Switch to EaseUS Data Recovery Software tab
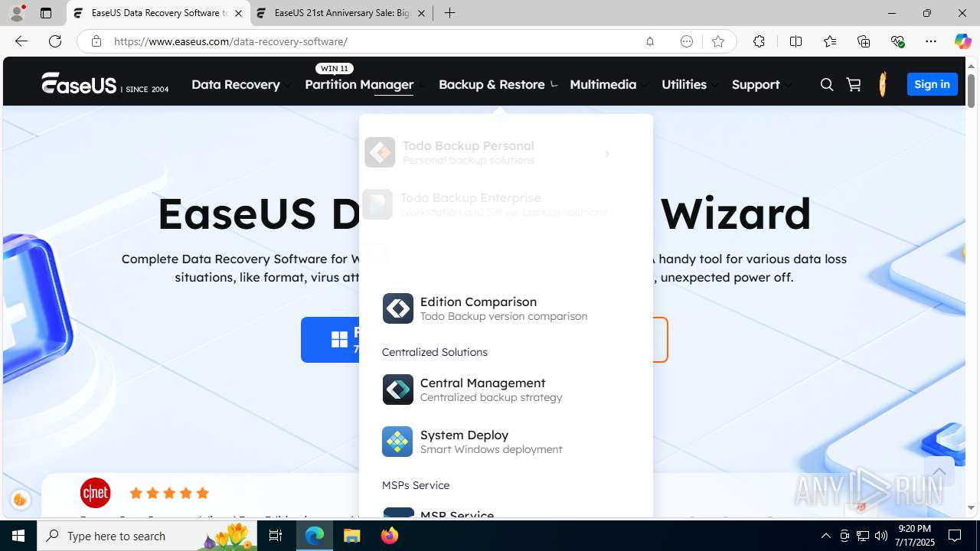 point(158,13)
